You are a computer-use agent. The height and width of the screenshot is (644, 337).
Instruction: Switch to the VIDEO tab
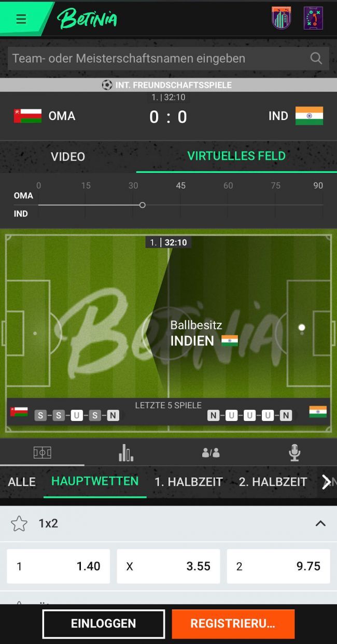point(68,156)
